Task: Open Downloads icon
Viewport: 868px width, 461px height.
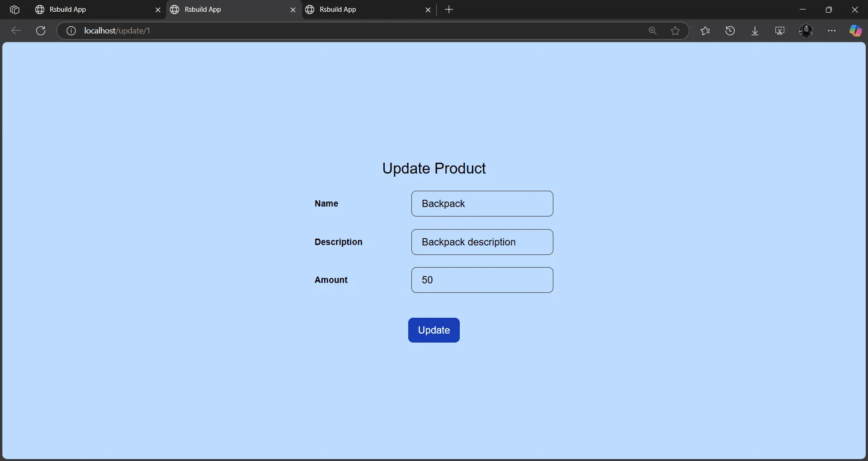Action: point(755,31)
